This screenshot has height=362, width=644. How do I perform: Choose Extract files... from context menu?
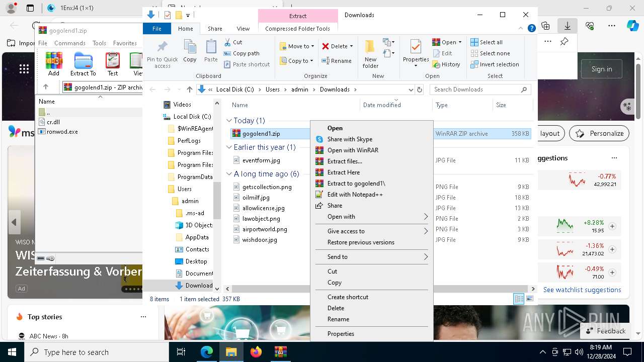click(371, 161)
